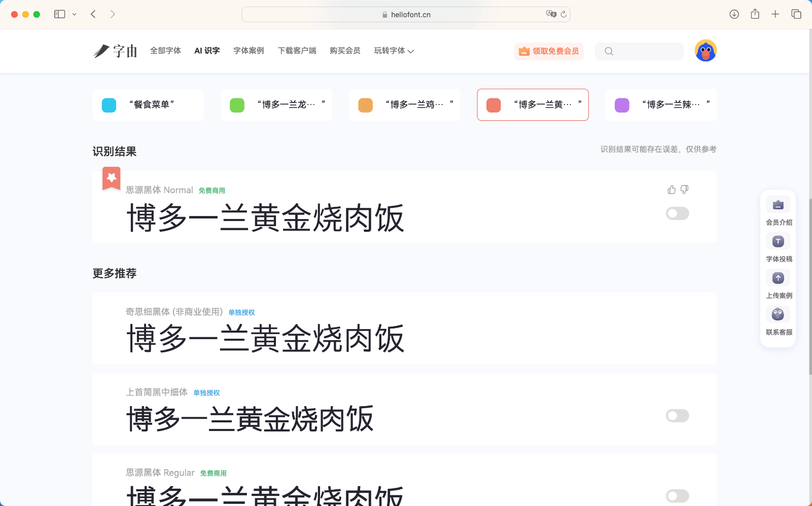This screenshot has width=812, height=506.
Task: Click the bookmark ribbon on 思源黑体 Normal result
Action: pos(111,178)
